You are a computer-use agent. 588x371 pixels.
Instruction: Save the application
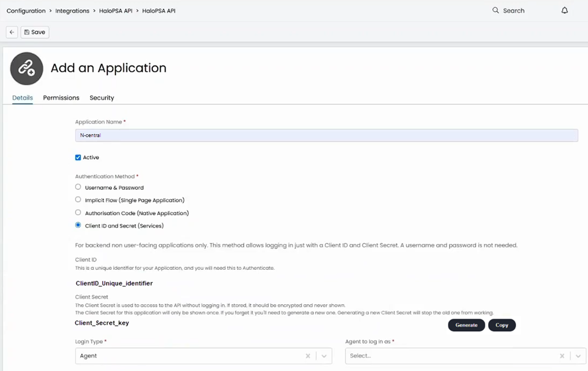pos(35,33)
